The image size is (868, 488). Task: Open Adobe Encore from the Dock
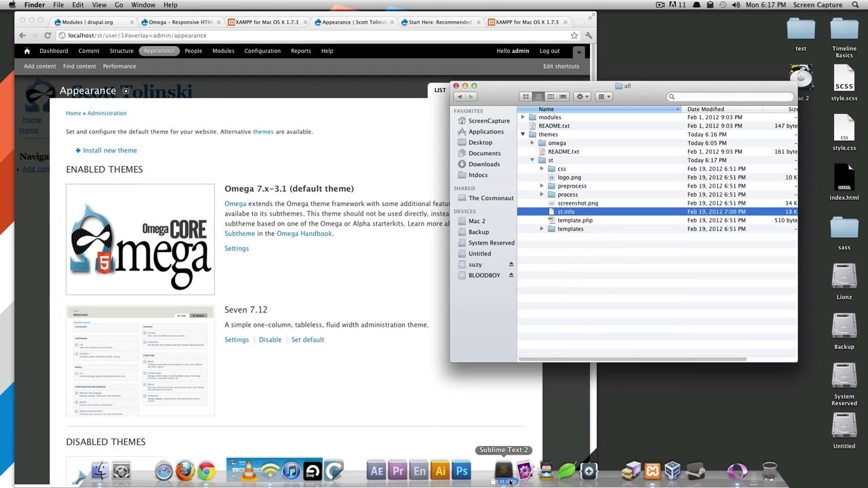[419, 470]
